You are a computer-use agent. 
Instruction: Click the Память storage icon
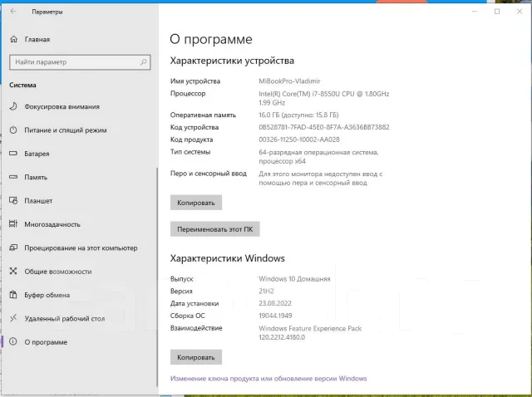point(13,177)
